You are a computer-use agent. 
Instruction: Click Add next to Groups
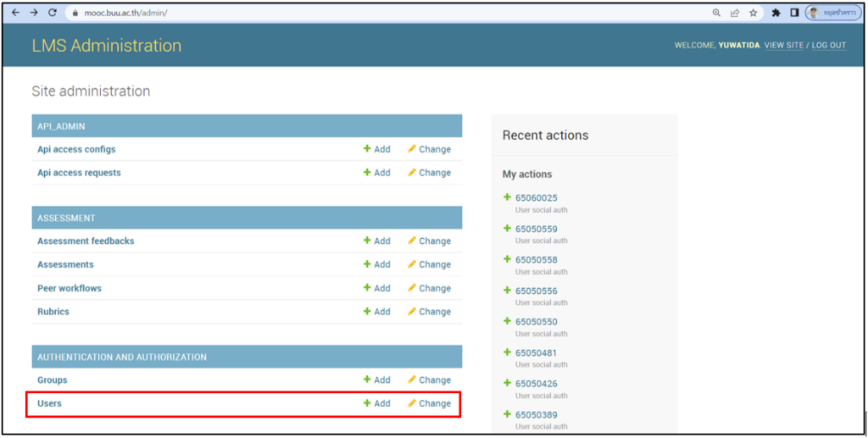tap(377, 380)
